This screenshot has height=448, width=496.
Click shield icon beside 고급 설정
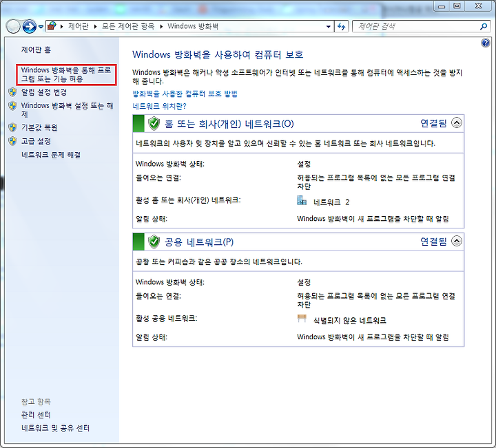(12, 141)
